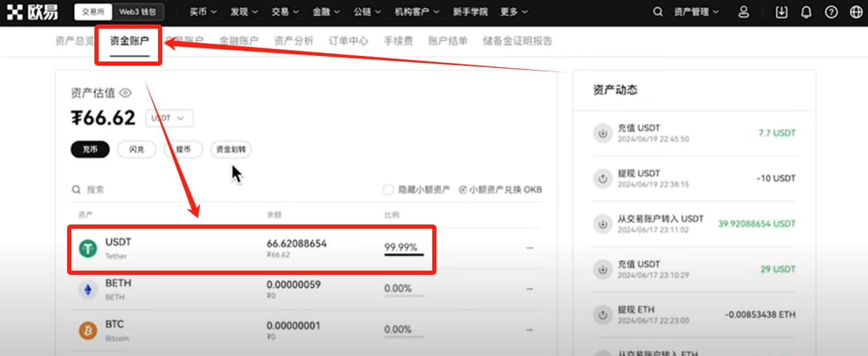Expand the 买币 menu

coord(203,12)
